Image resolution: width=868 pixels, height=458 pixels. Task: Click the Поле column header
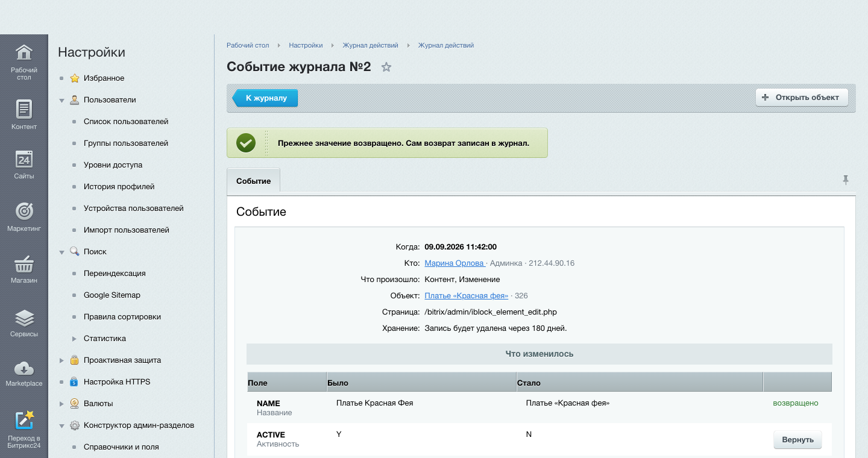tap(287, 383)
